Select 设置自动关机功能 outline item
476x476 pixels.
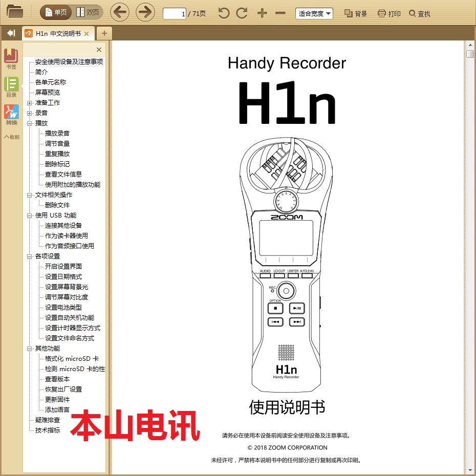pos(69,317)
